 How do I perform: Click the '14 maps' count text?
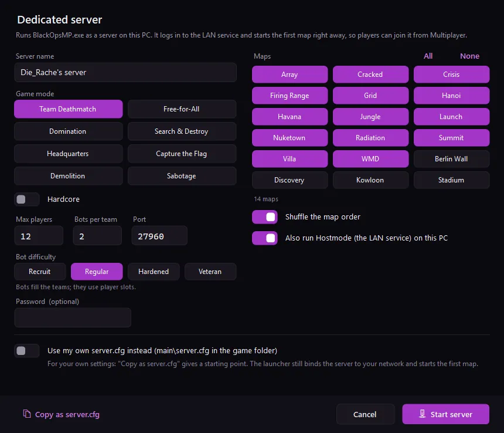(x=266, y=199)
